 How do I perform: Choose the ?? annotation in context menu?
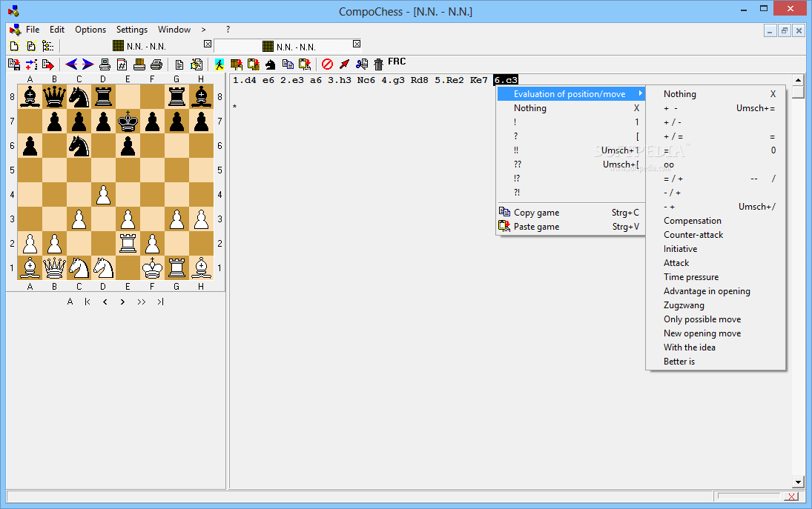pyautogui.click(x=571, y=164)
